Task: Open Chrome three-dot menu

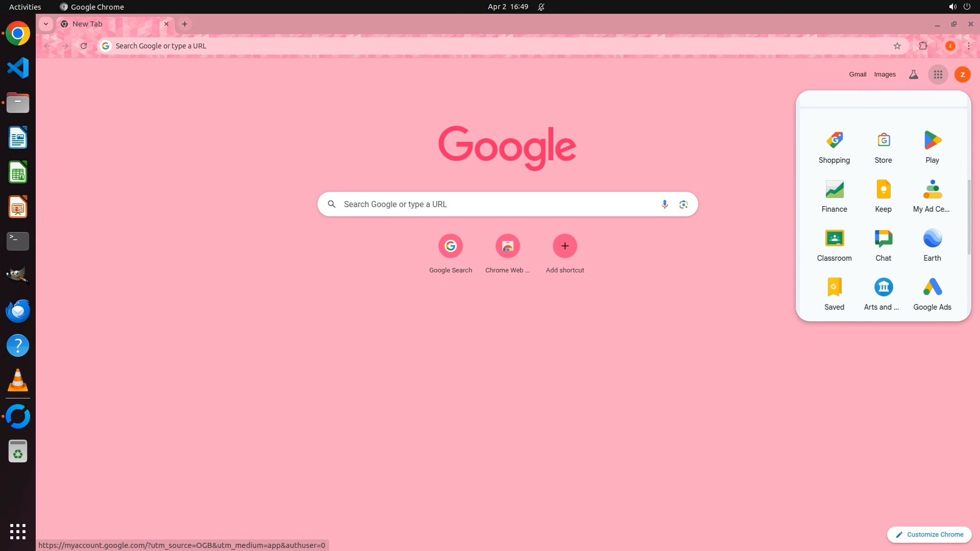Action: (968, 46)
